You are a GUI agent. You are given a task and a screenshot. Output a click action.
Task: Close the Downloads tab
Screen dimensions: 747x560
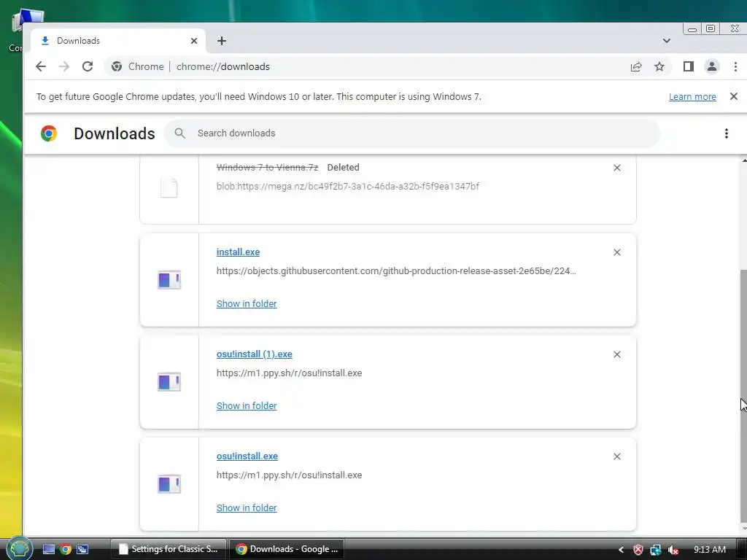tap(194, 41)
